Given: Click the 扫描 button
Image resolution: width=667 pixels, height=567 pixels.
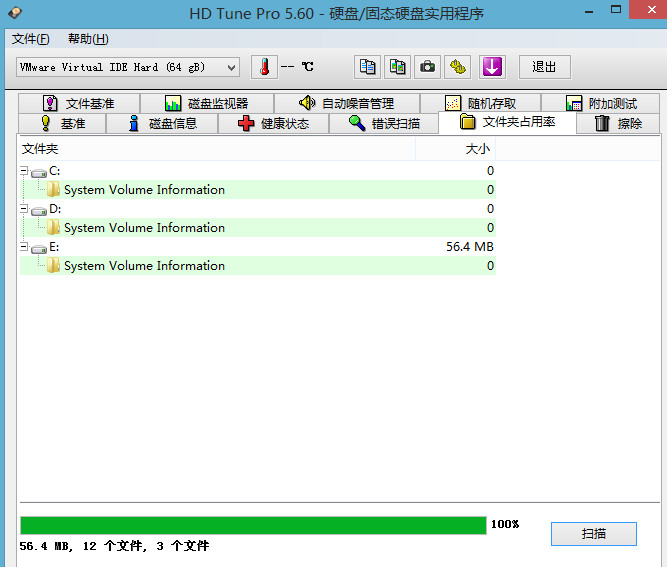Looking at the screenshot, I should (593, 534).
